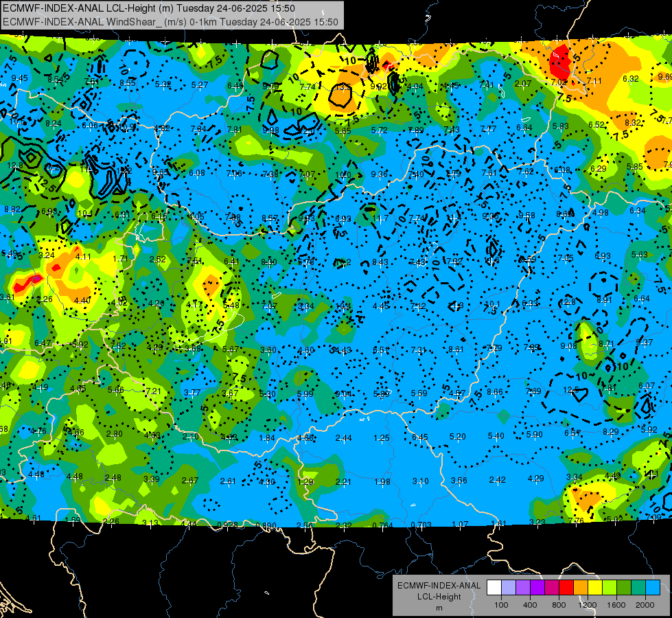Click the '2000' legend scale label
Screen dimensions: 672x618
pos(645,605)
